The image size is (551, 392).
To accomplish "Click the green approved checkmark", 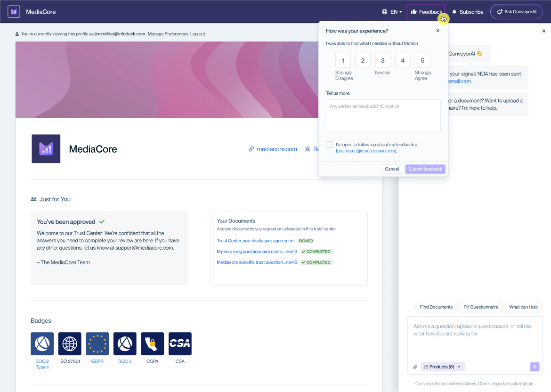I will coord(102,222).
